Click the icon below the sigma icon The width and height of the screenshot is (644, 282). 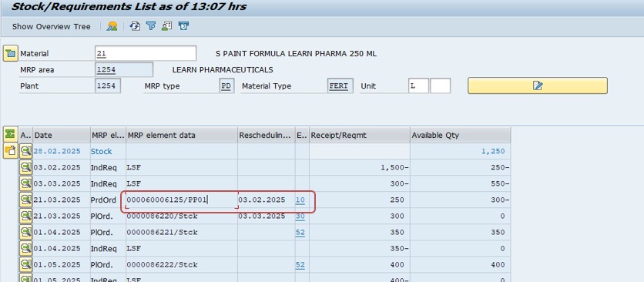[11, 150]
